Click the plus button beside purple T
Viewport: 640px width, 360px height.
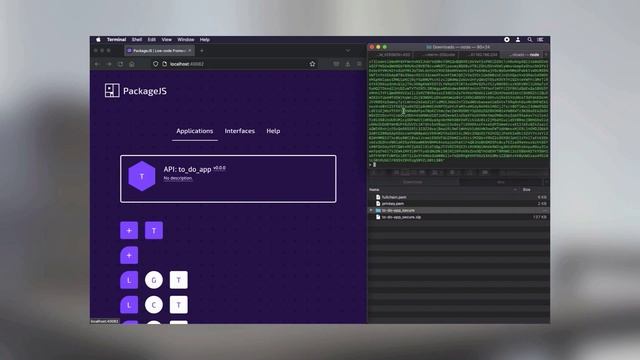point(129,231)
